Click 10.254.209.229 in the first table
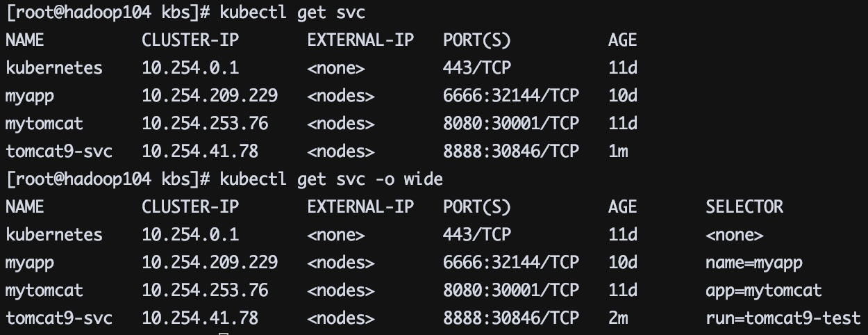Viewport: 868px width, 335px height. [210, 96]
